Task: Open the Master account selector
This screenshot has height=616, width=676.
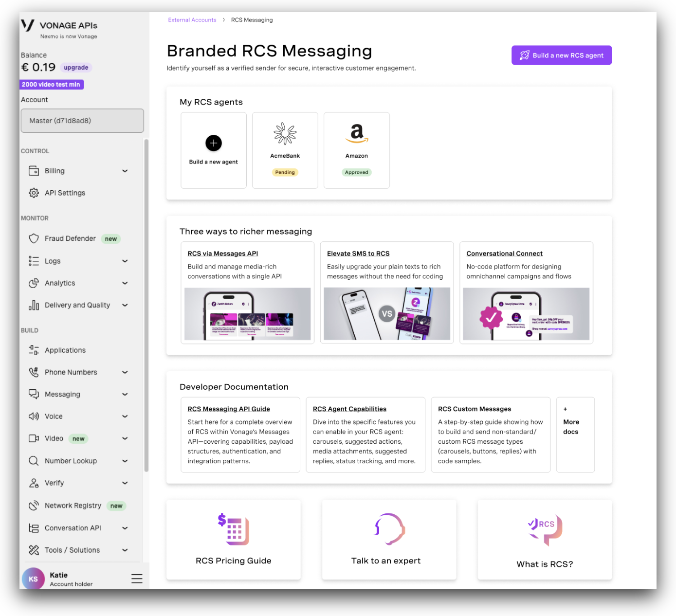Action: tap(82, 121)
